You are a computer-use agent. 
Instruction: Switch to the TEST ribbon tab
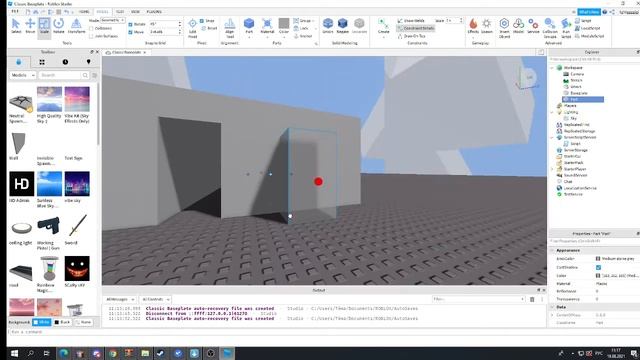coord(120,12)
